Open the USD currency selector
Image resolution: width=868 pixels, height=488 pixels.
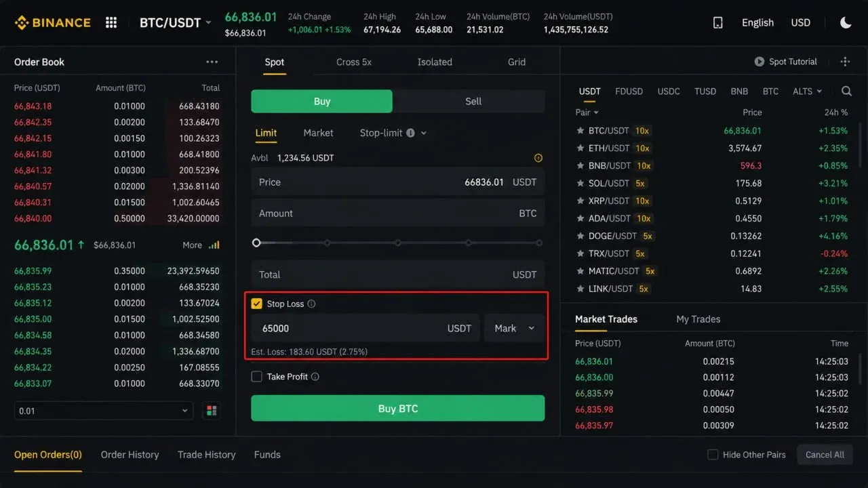800,22
